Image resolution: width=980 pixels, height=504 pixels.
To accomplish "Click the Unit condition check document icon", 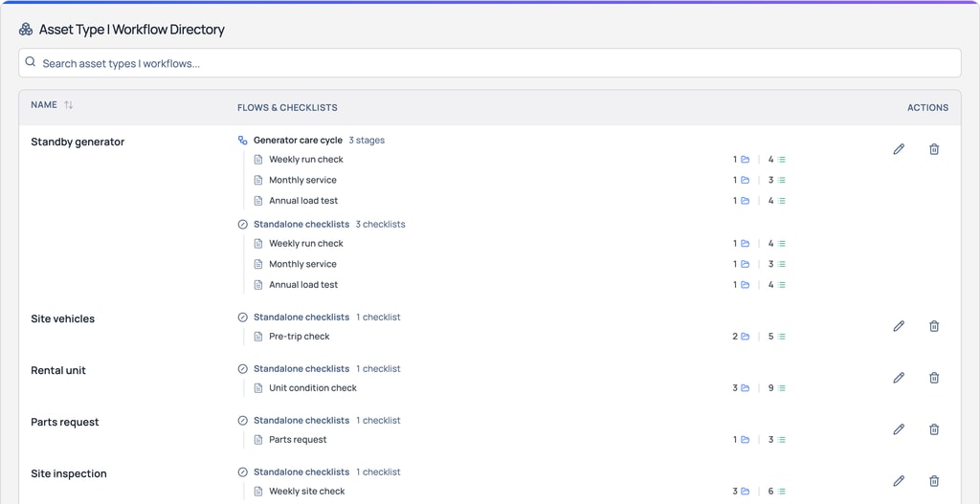I will [x=258, y=388].
